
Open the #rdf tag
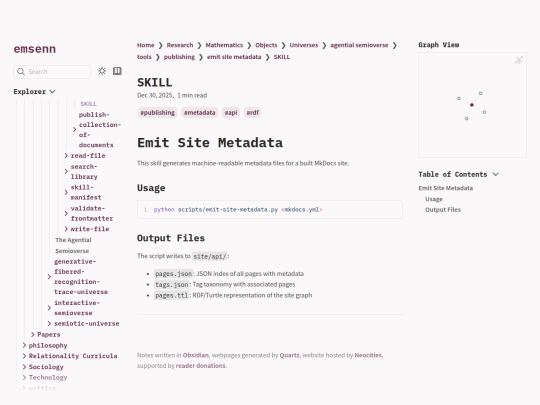point(252,113)
